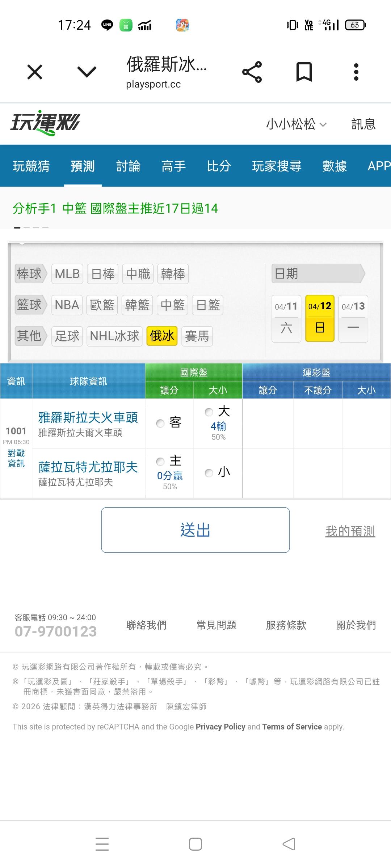The height and width of the screenshot is (868, 391).
Task: Select the NBA league
Action: tap(67, 305)
